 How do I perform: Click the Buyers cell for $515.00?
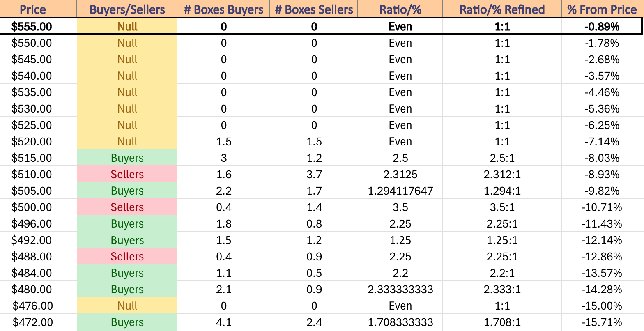pyautogui.click(x=127, y=158)
